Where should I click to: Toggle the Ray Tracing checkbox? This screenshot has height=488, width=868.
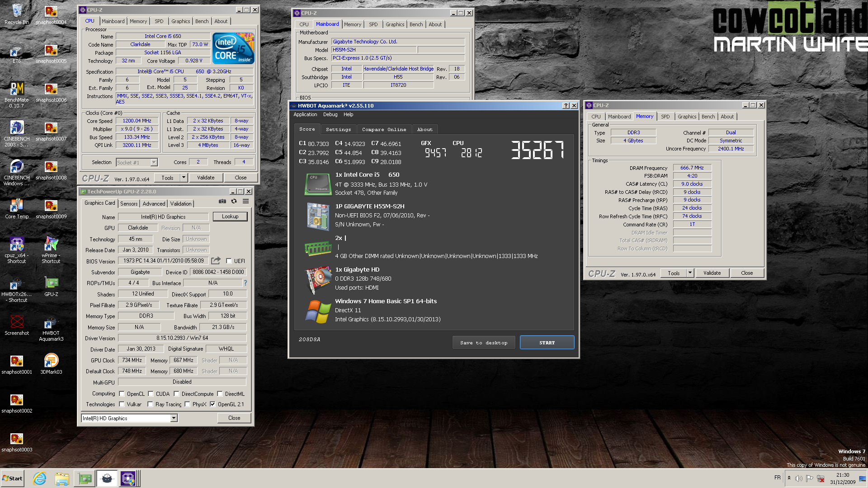[x=150, y=404]
